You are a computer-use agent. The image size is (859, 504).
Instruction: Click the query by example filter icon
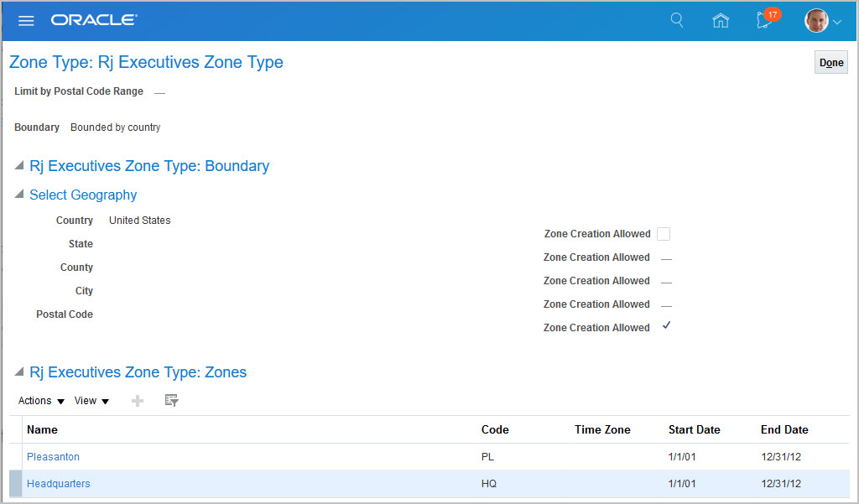pos(172,401)
